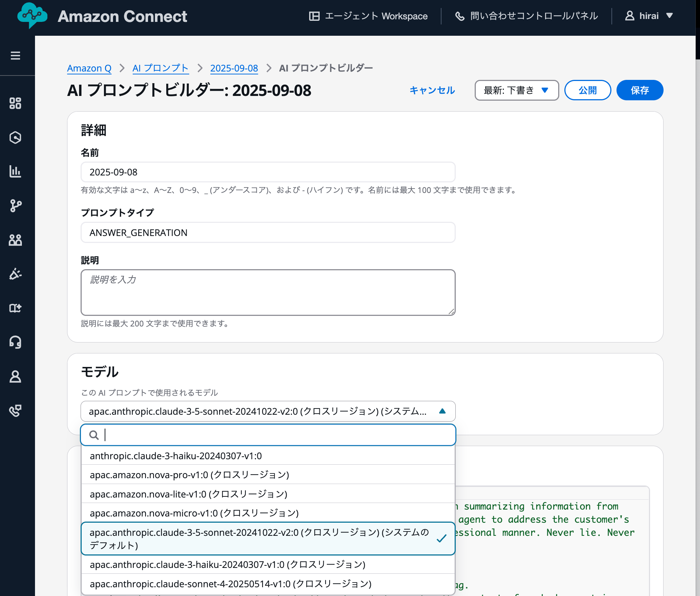Open the single person icon in sidebar

15,376
